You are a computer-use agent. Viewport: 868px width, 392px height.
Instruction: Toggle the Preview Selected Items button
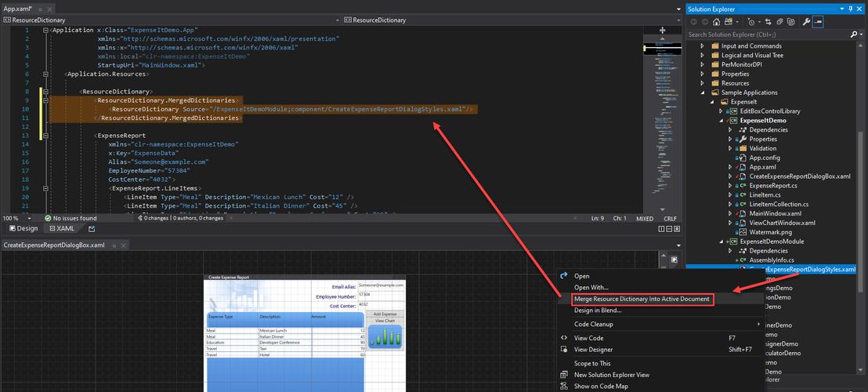[x=818, y=22]
